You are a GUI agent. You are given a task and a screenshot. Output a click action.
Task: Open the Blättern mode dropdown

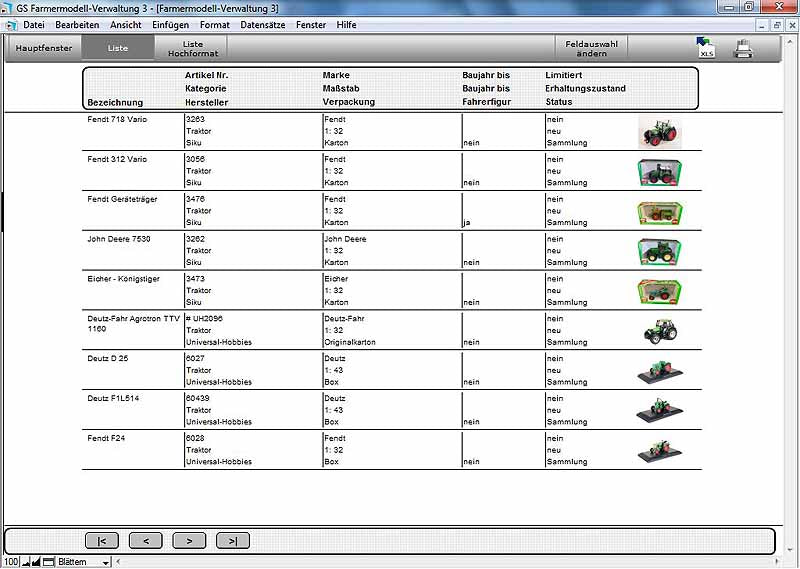pos(105,562)
